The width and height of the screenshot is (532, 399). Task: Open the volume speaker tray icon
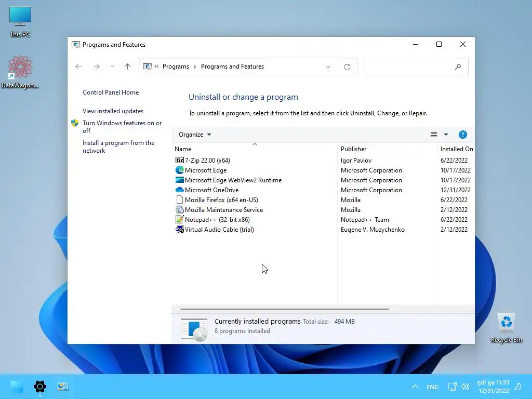465,387
